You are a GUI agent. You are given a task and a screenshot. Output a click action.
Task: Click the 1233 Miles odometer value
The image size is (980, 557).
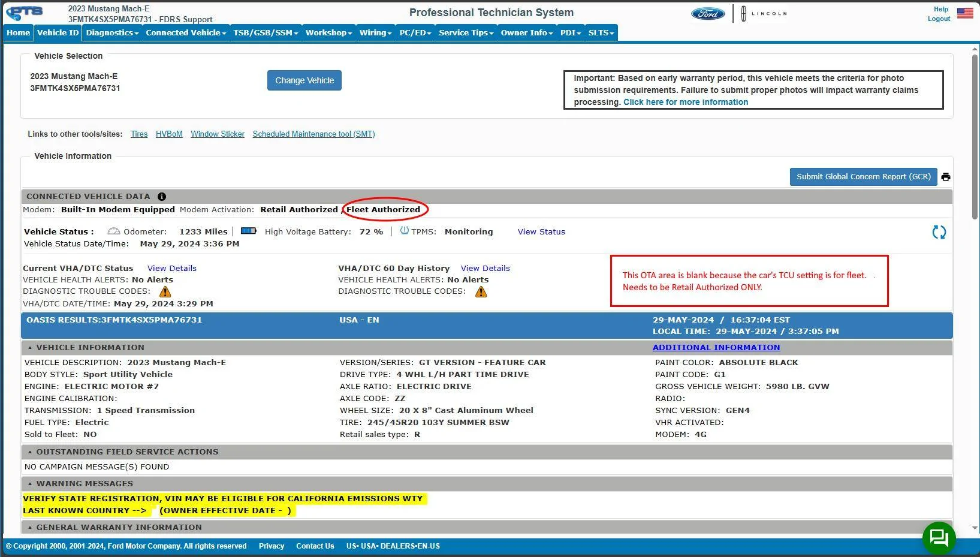tap(203, 232)
